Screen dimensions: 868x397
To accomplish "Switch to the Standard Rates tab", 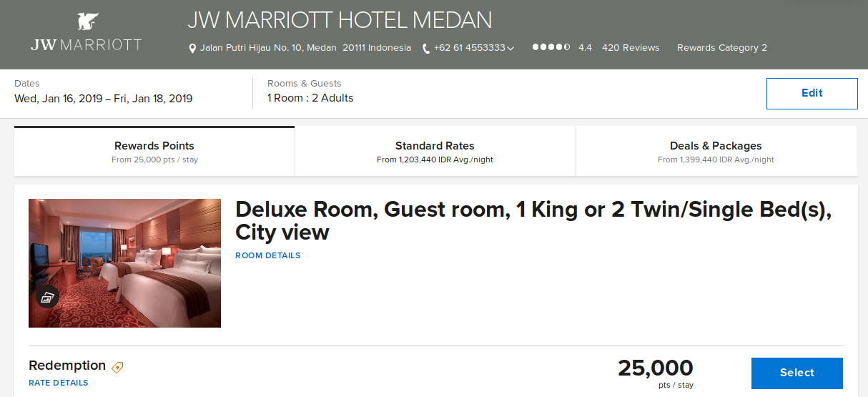I will 435,151.
